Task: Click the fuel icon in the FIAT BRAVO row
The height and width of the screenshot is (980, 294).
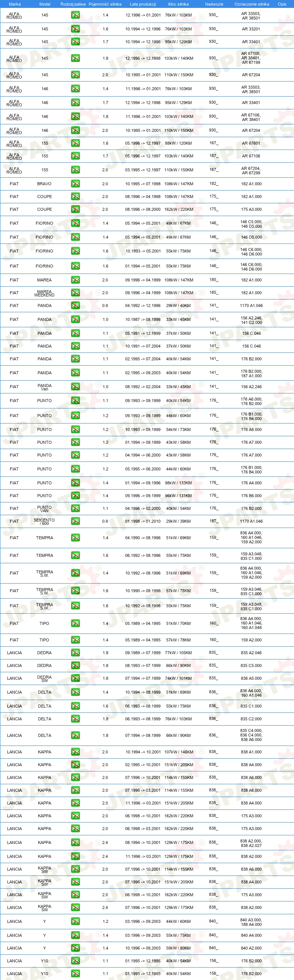Action: (76, 184)
